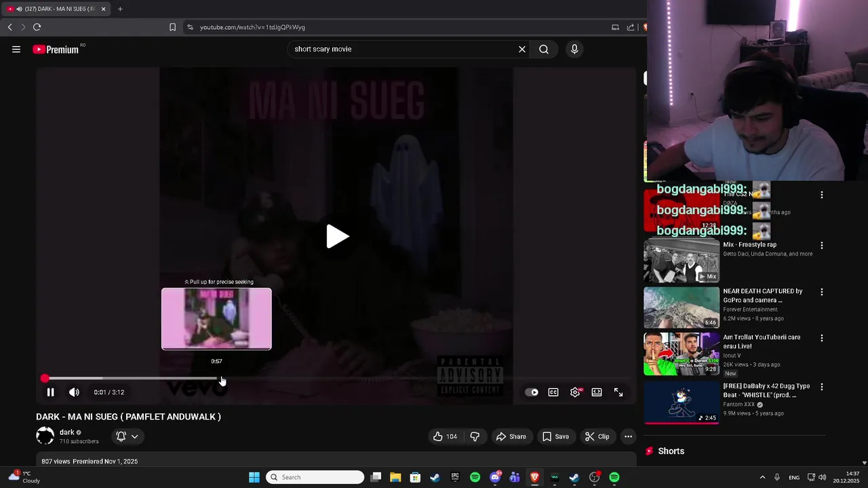Open the player settings gear
The width and height of the screenshot is (868, 488).
[x=575, y=392]
